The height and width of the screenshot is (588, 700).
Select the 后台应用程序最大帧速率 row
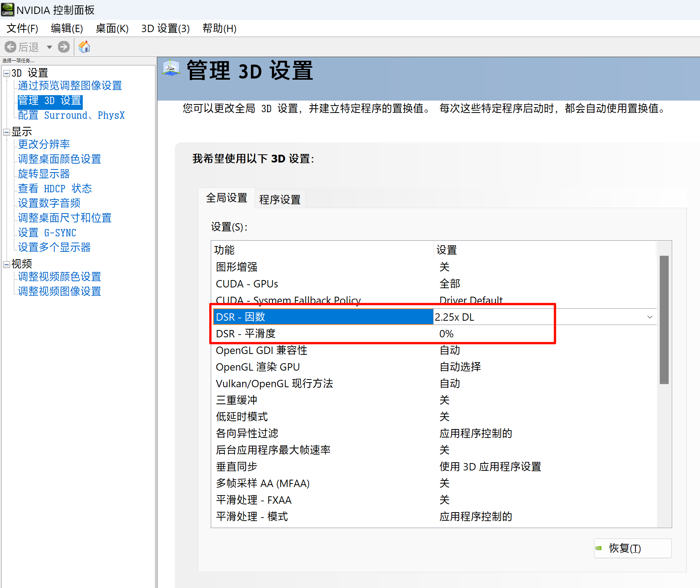tap(434, 450)
